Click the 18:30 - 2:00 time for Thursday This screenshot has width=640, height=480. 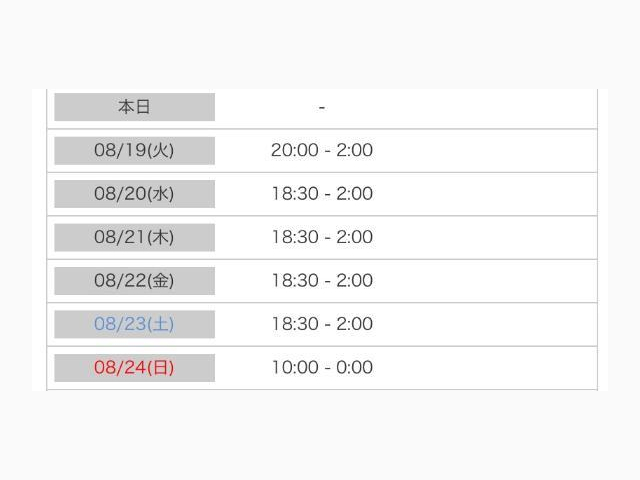click(x=322, y=237)
